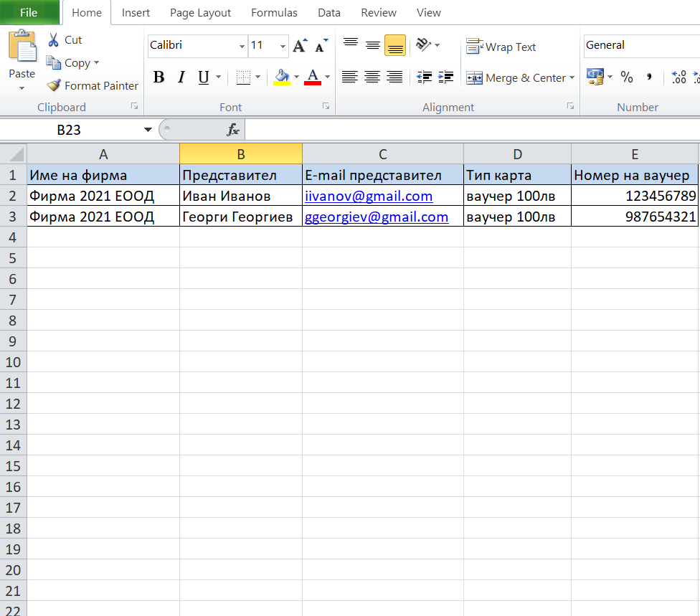Viewport: 700px width, 616px height.
Task: Center text horizontally
Action: (372, 77)
